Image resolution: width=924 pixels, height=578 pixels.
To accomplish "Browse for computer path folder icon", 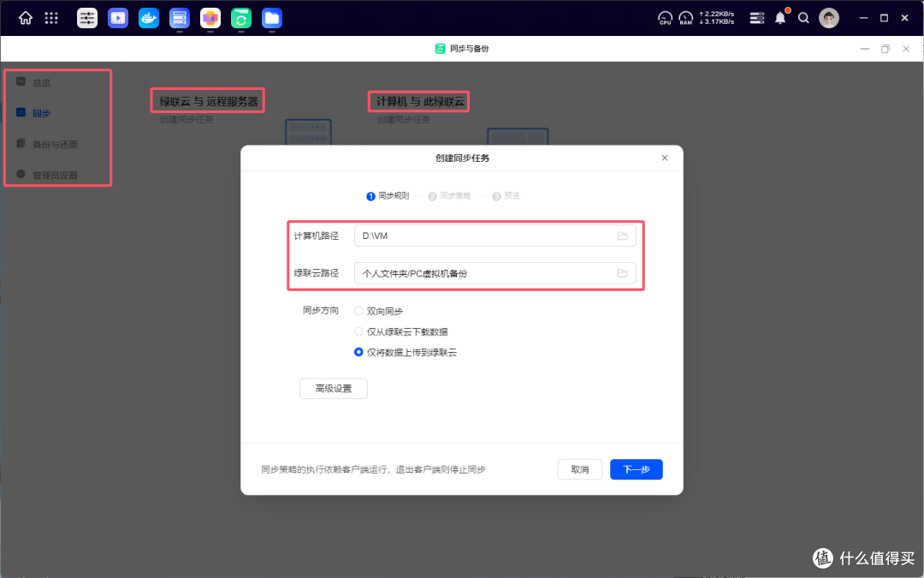I will [622, 236].
